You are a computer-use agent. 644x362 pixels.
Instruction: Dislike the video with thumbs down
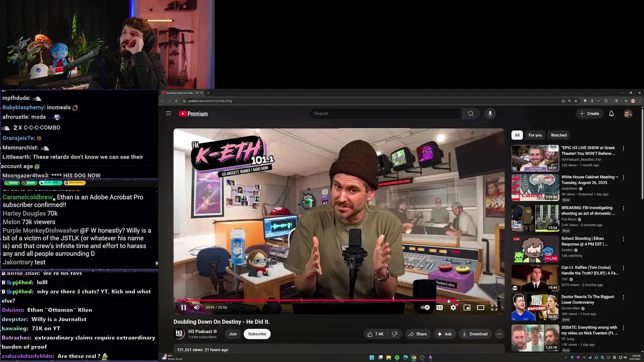tap(394, 334)
